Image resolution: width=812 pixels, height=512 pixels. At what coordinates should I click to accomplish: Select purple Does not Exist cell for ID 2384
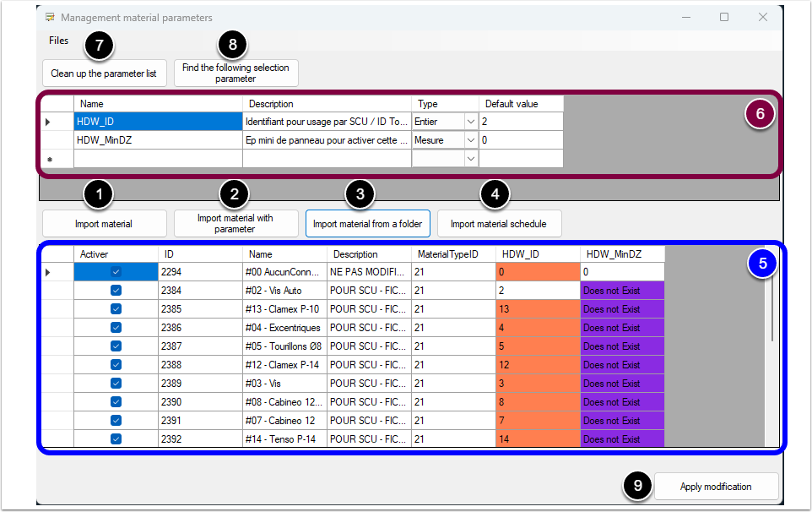tap(622, 291)
